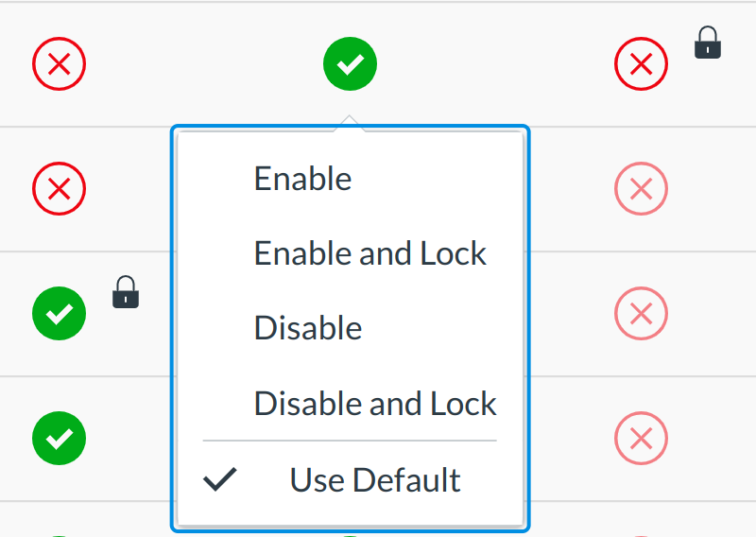Choose the "Disable" menu option

point(308,328)
